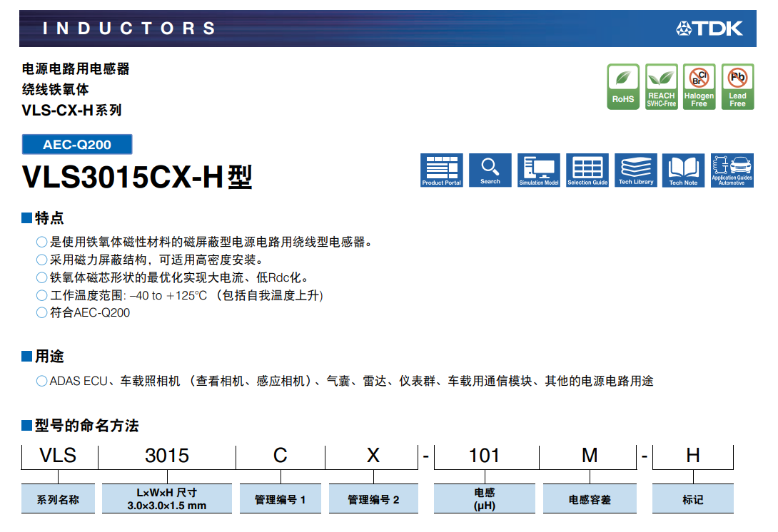Open Application Guides Automotive icon
The image size is (778, 532).
(732, 170)
